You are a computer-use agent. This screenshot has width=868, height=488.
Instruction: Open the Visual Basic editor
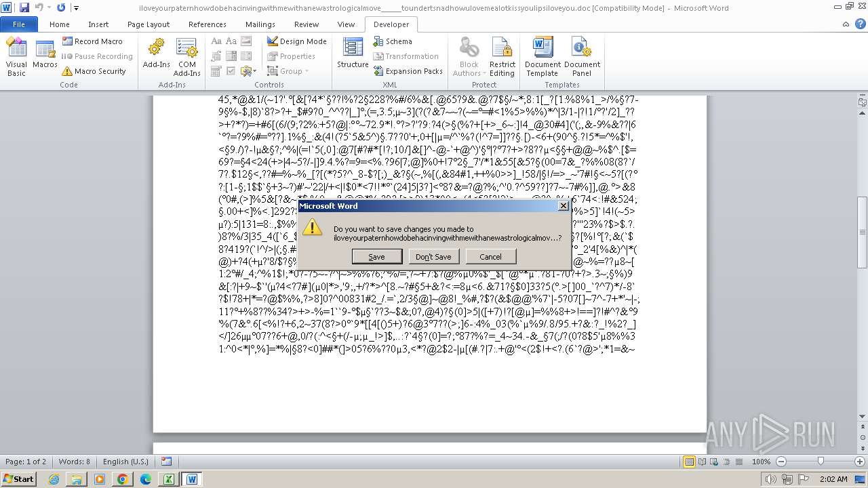[x=16, y=56]
